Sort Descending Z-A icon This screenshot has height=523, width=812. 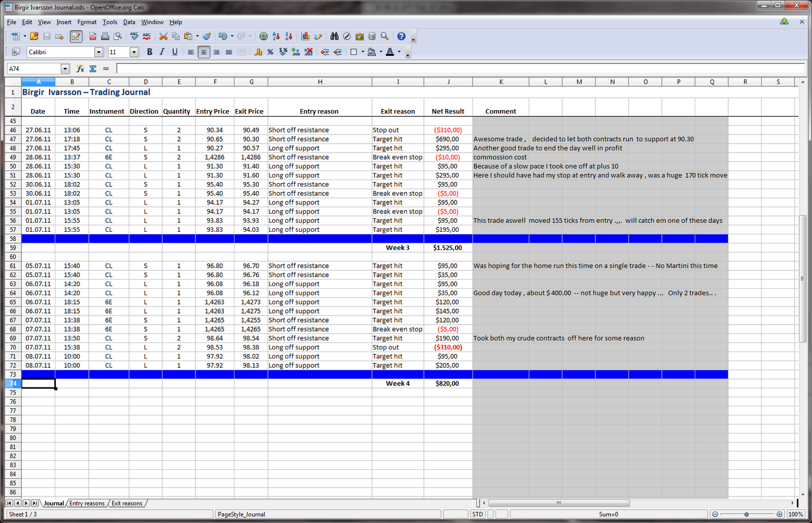point(289,36)
